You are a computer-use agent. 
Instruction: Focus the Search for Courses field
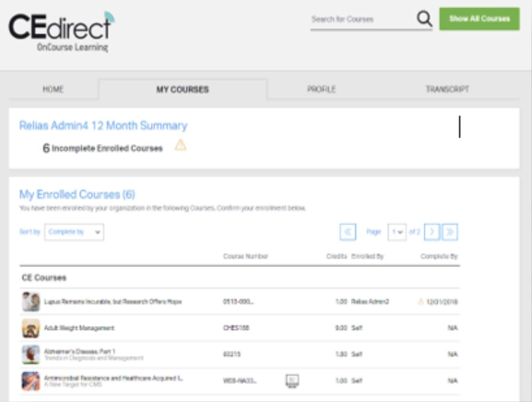pyautogui.click(x=363, y=19)
